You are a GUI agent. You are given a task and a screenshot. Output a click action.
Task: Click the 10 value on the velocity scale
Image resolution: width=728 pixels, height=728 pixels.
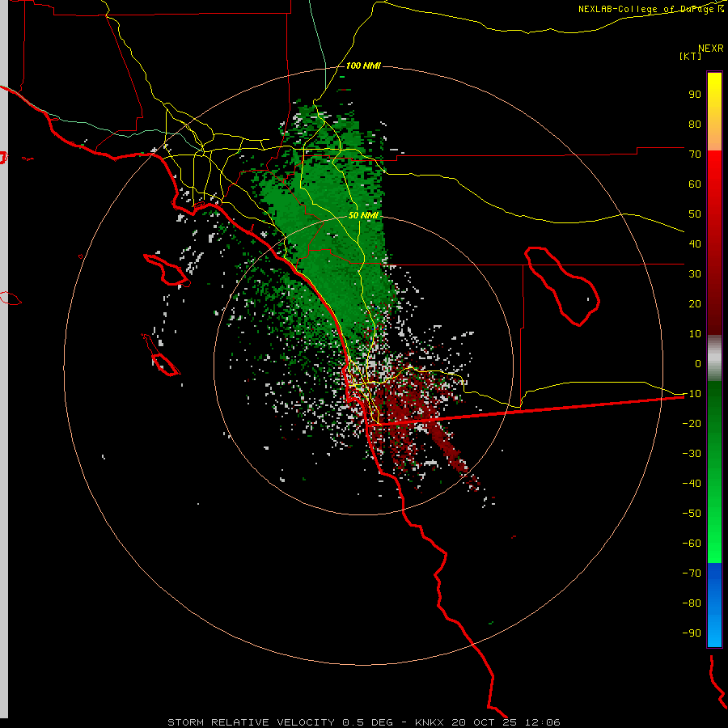click(695, 334)
